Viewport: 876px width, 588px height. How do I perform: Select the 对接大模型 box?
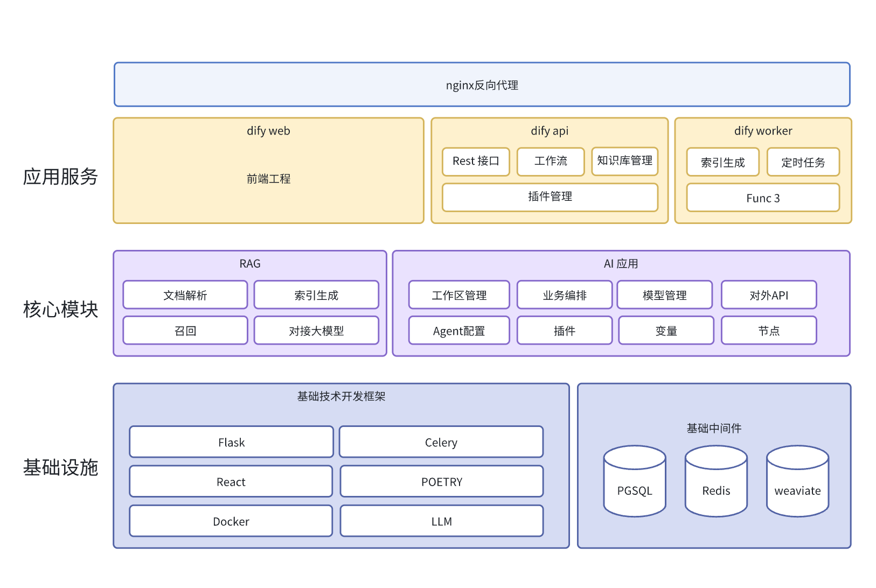[316, 331]
